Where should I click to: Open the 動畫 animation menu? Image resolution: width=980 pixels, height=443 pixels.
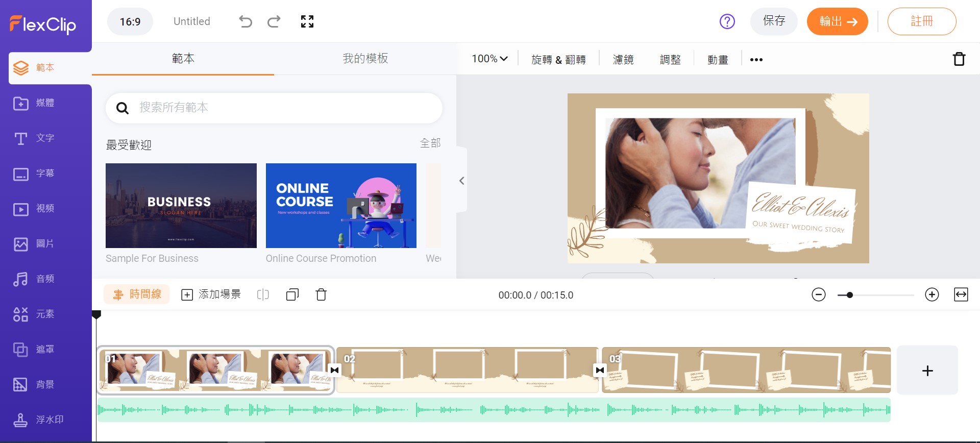[718, 60]
